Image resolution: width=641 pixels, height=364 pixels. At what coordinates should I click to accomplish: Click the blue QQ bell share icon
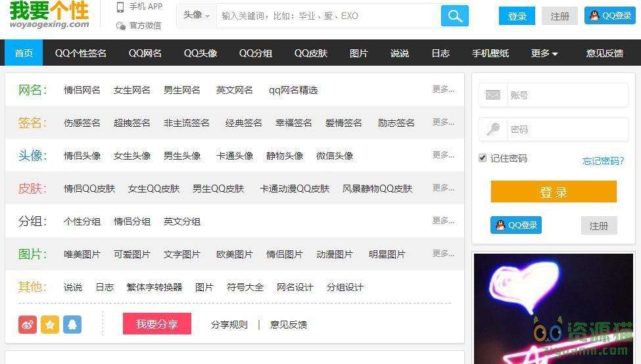tap(72, 325)
